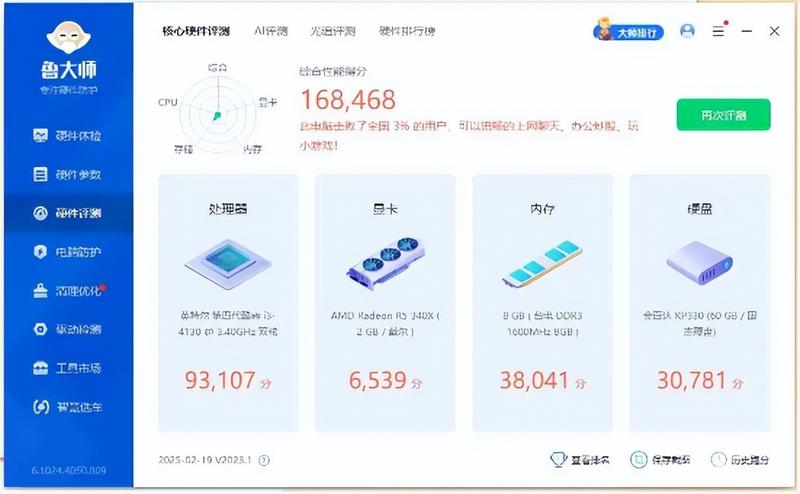The height and width of the screenshot is (494, 800).
Task: Click the green 再次评测 button
Action: [x=723, y=115]
